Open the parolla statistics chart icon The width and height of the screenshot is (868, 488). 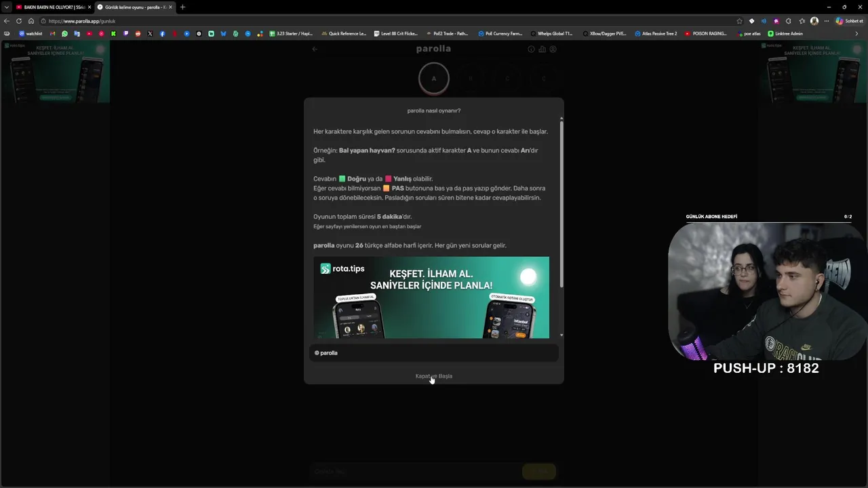[x=542, y=49]
